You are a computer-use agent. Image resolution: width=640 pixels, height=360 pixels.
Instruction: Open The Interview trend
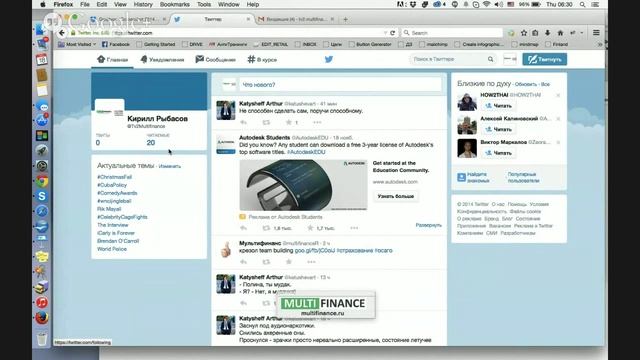pyautogui.click(x=113, y=225)
